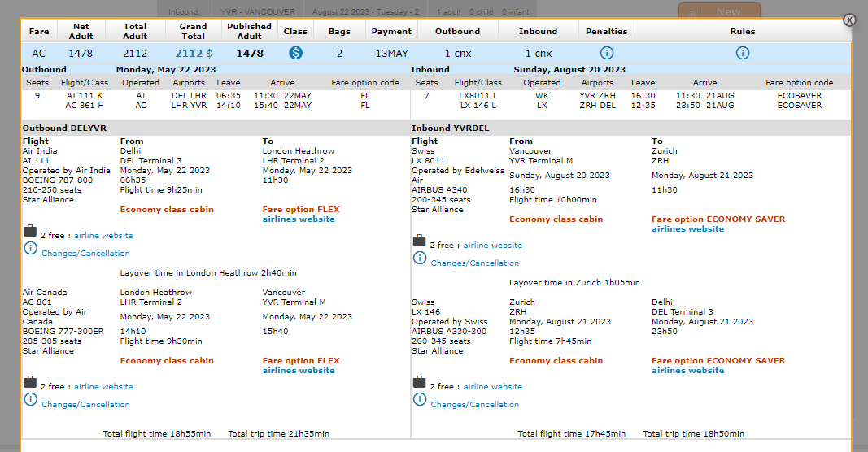Open Changes/Cancellation link for Swiss LX 8011
Viewport: 868px width, 452px height.
click(x=474, y=263)
